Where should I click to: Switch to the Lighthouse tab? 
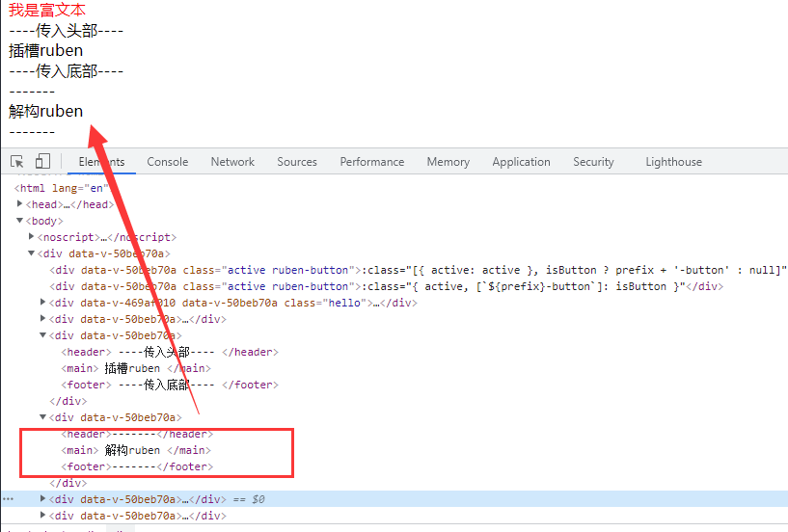pos(673,162)
